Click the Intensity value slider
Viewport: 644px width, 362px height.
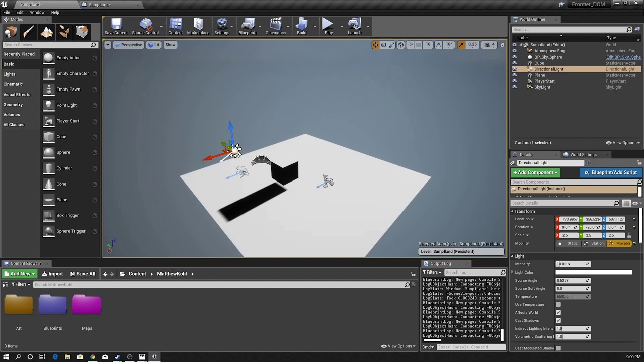point(573,264)
